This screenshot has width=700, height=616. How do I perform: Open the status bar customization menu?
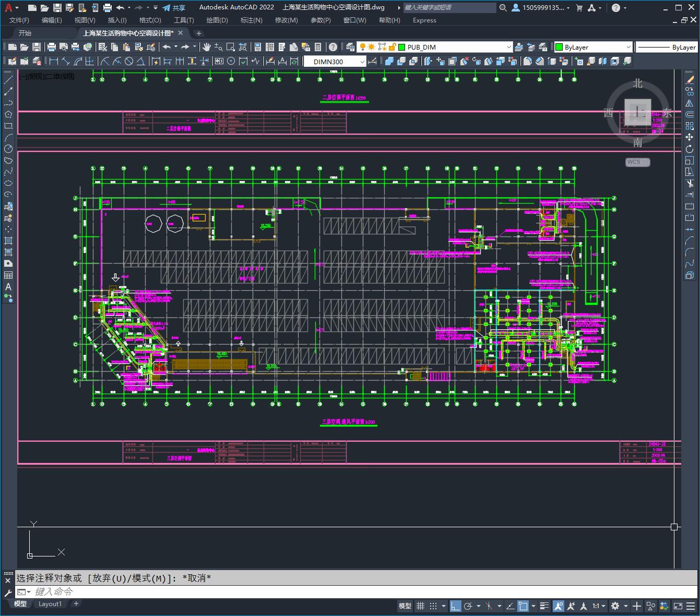(692, 606)
